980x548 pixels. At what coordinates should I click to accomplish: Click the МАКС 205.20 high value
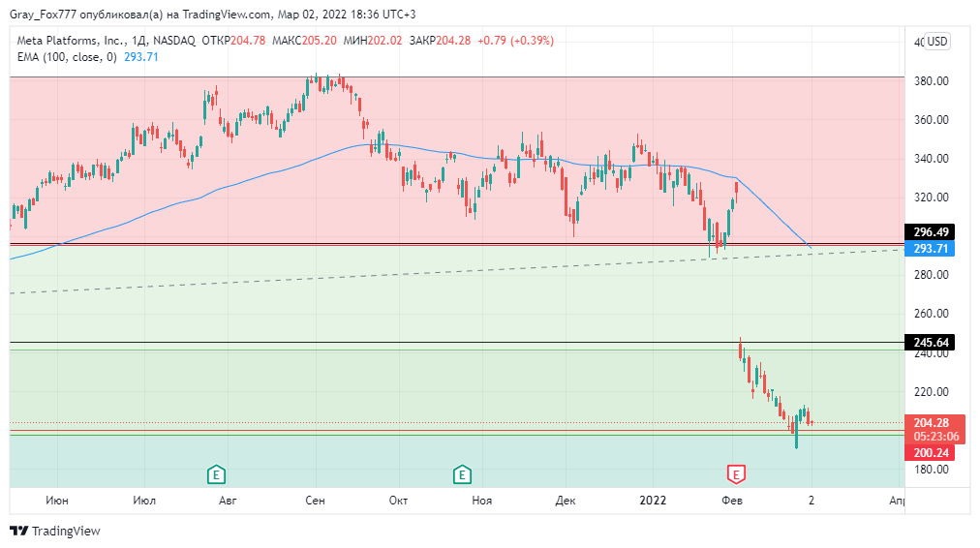click(x=304, y=41)
